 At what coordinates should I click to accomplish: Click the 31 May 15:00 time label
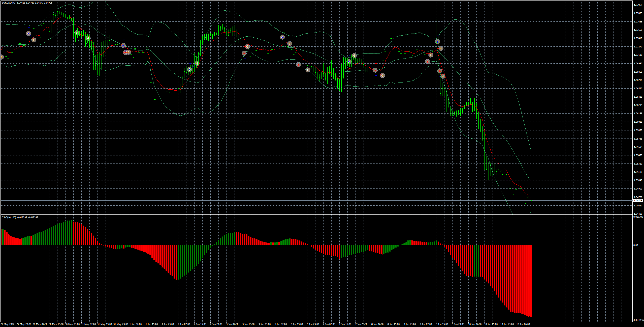coord(105,324)
